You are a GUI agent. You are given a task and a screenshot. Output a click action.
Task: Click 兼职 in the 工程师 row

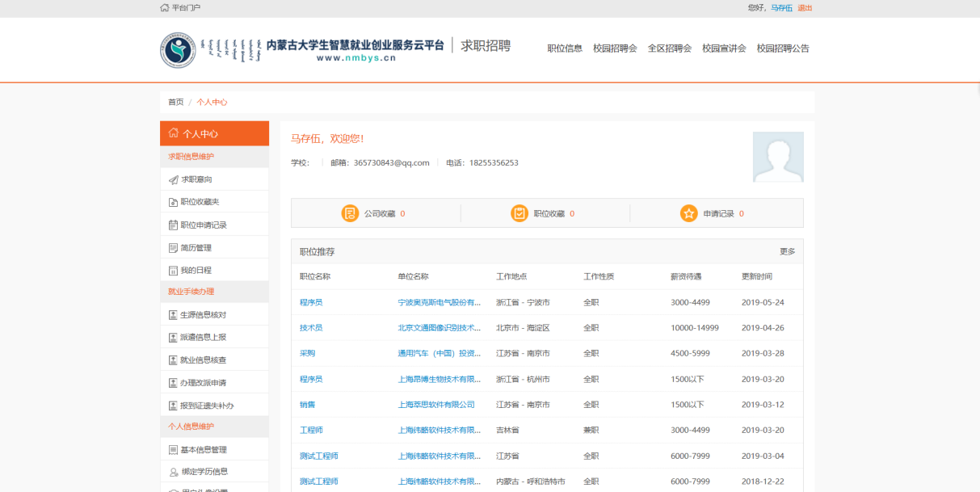591,431
